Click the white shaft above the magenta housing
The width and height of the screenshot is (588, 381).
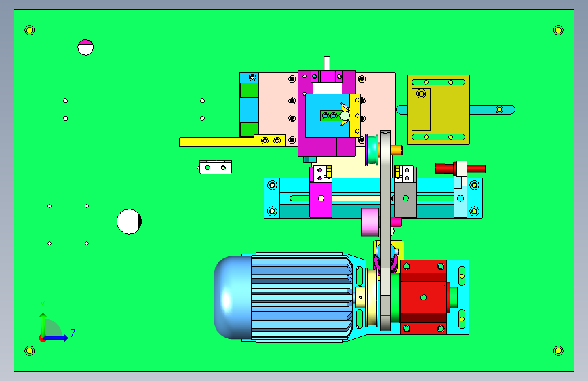(327, 63)
